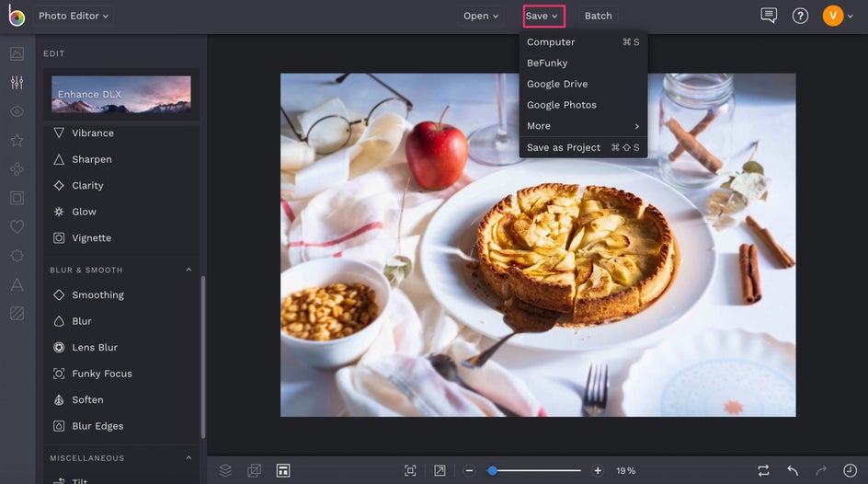Open the Text tool sidebar icon
Screen dimensions: 868x484
tap(17, 284)
